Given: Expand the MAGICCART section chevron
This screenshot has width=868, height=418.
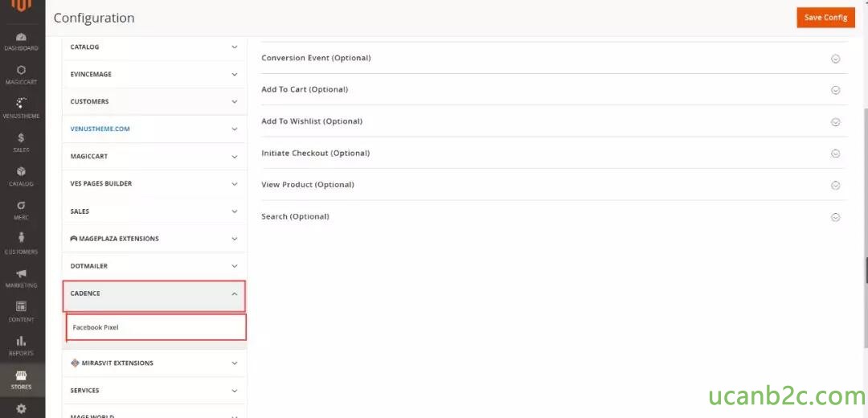Looking at the screenshot, I should (234, 157).
